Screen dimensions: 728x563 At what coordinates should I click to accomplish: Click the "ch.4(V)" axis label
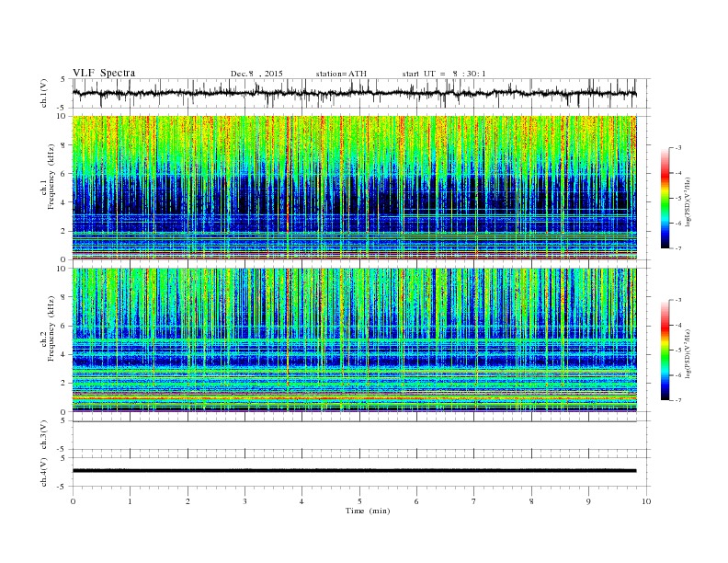pyautogui.click(x=44, y=472)
